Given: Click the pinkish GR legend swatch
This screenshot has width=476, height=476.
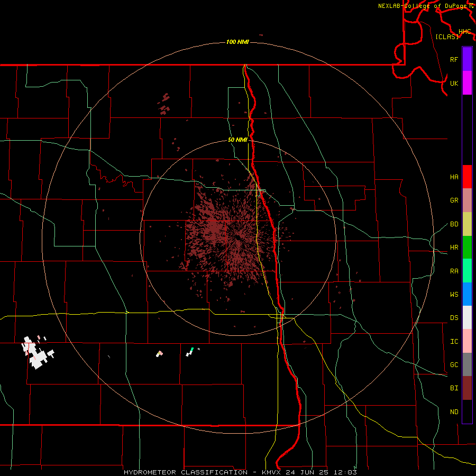Looking at the screenshot, I should click(x=467, y=200).
